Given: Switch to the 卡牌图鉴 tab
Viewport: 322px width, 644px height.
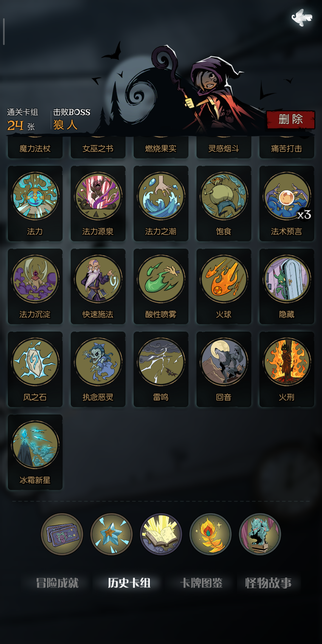Looking at the screenshot, I should click(x=202, y=583).
